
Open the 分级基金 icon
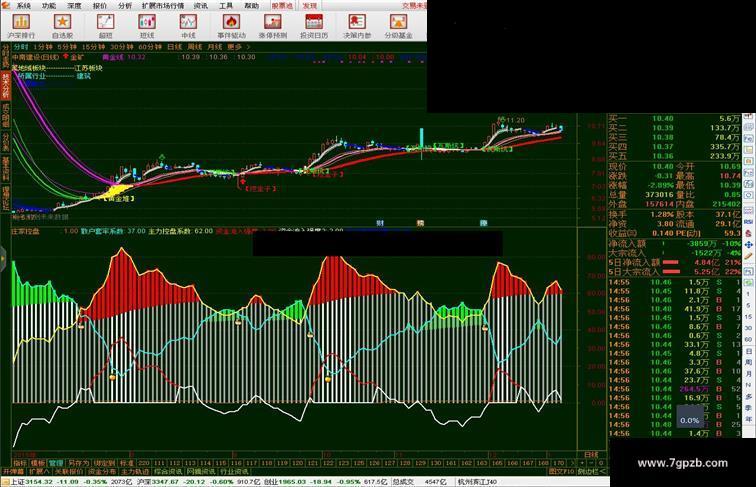point(398,22)
